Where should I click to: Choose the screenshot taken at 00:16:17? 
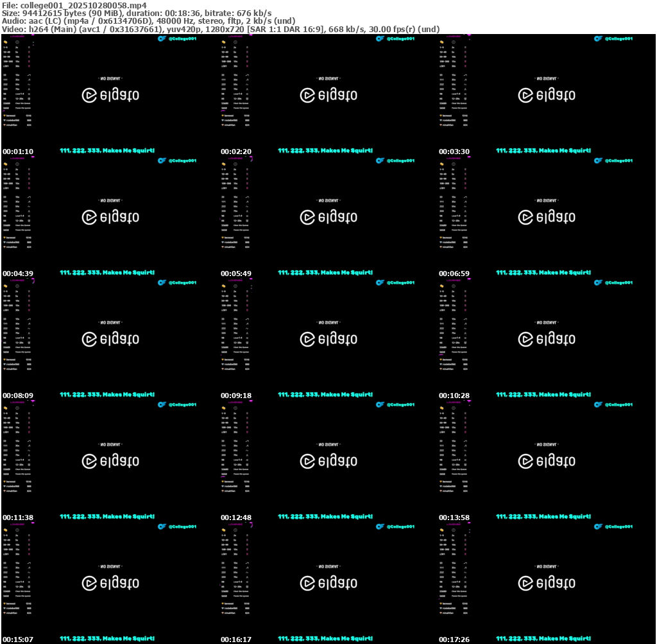(328, 583)
